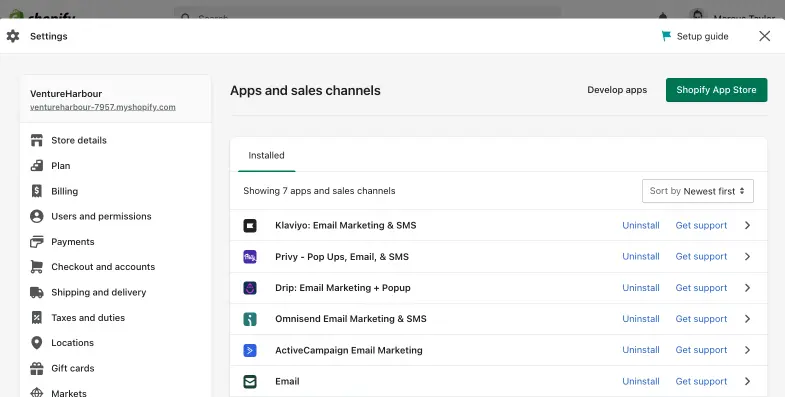Image resolution: width=785 pixels, height=397 pixels.
Task: Open the Setup guide
Action: [702, 36]
